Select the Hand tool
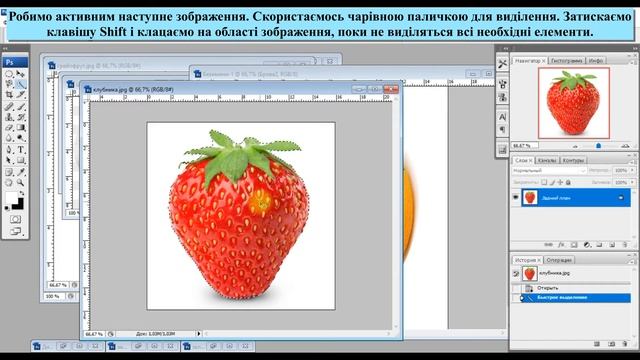This screenshot has height=360, width=640. pyautogui.click(x=9, y=183)
